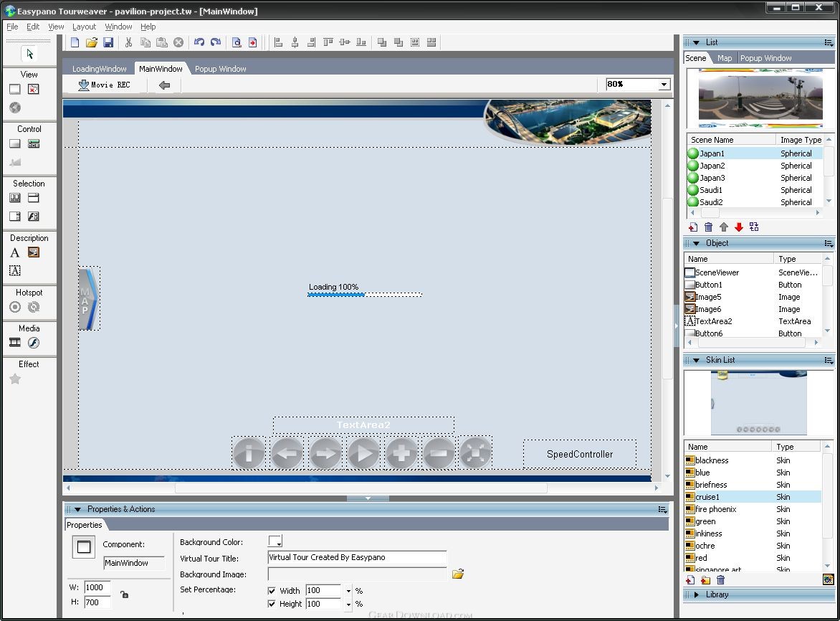Open the Layout menu
The width and height of the screenshot is (840, 621).
click(x=84, y=27)
